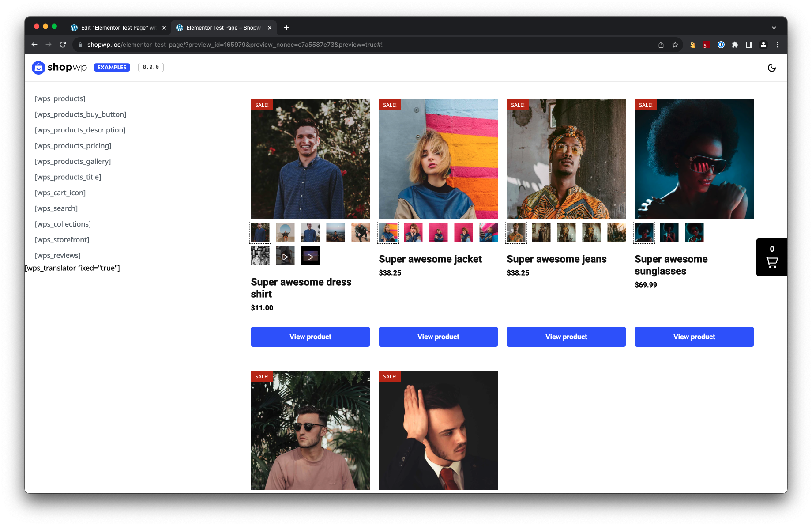The width and height of the screenshot is (812, 526).
Task: Open a new browser tab
Action: [286, 27]
